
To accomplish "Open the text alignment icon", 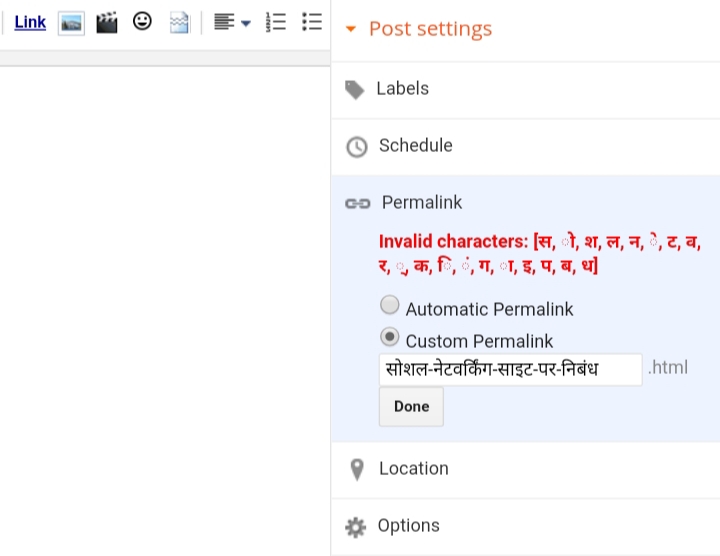I will click(224, 22).
